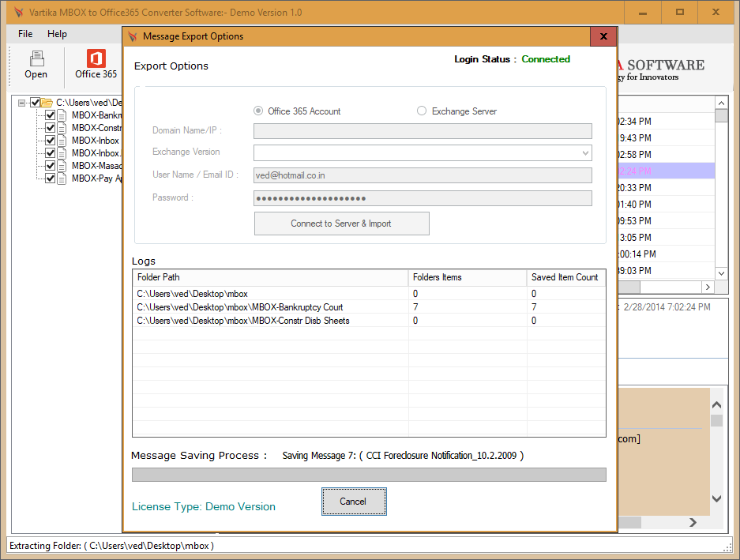Click License Type: Demo Version text
740x560 pixels.
click(204, 506)
